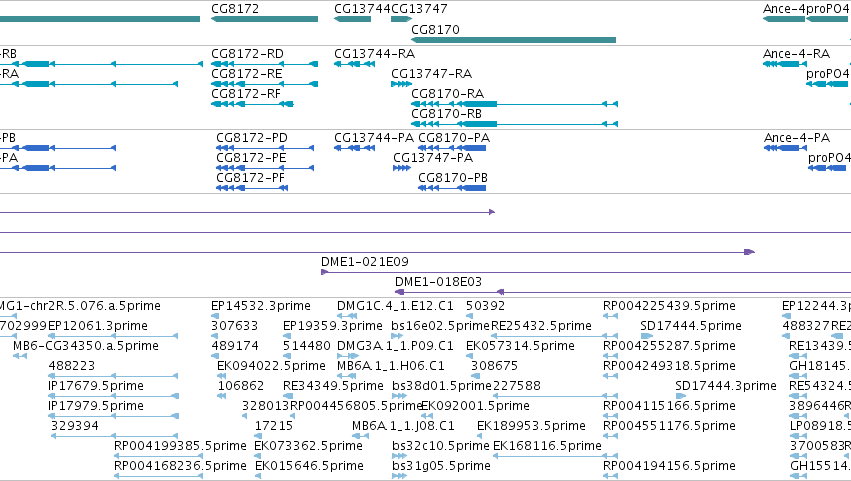851x481 pixels.
Task: Click the CG13744 gene glyph
Action: (x=352, y=19)
